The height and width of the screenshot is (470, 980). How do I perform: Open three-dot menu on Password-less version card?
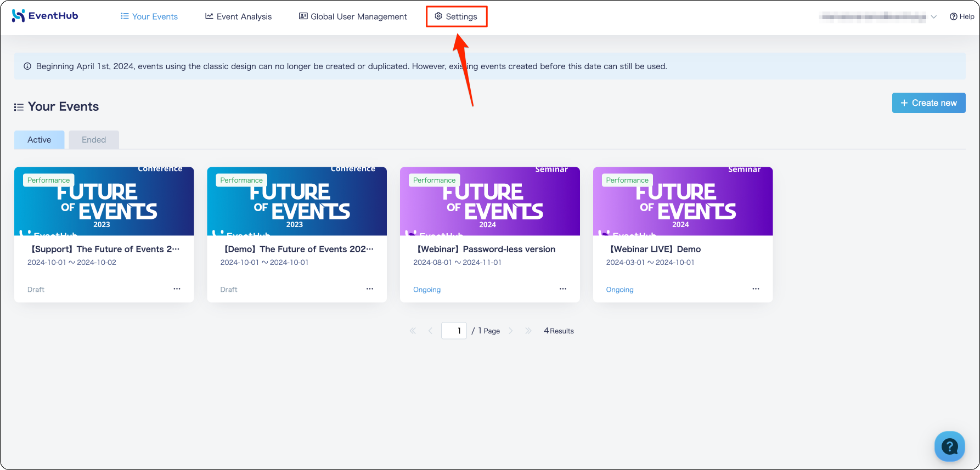(x=562, y=288)
